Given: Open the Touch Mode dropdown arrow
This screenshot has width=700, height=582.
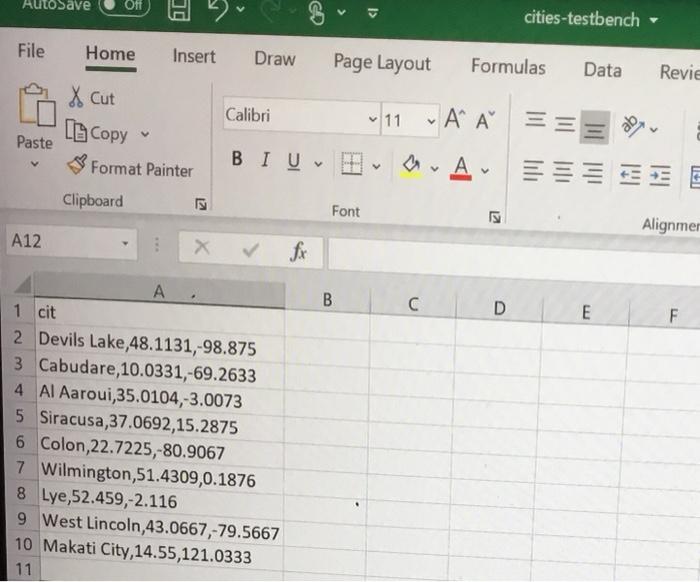Looking at the screenshot, I should (x=342, y=12).
